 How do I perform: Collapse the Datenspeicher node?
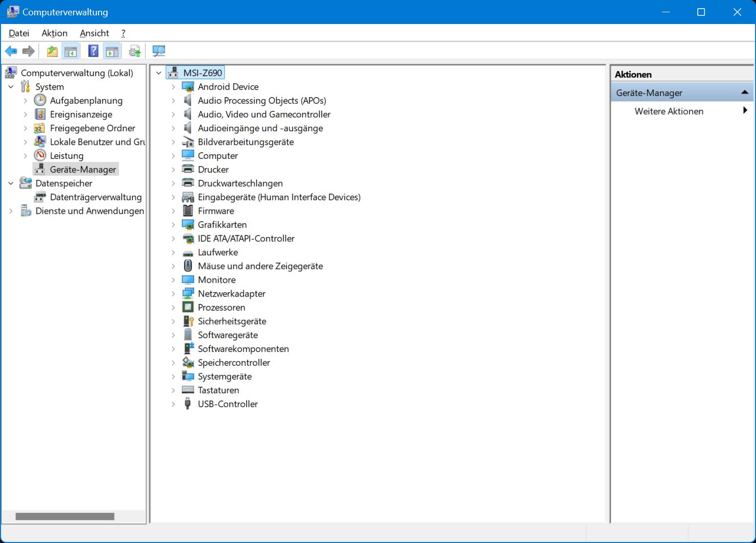click(x=11, y=183)
